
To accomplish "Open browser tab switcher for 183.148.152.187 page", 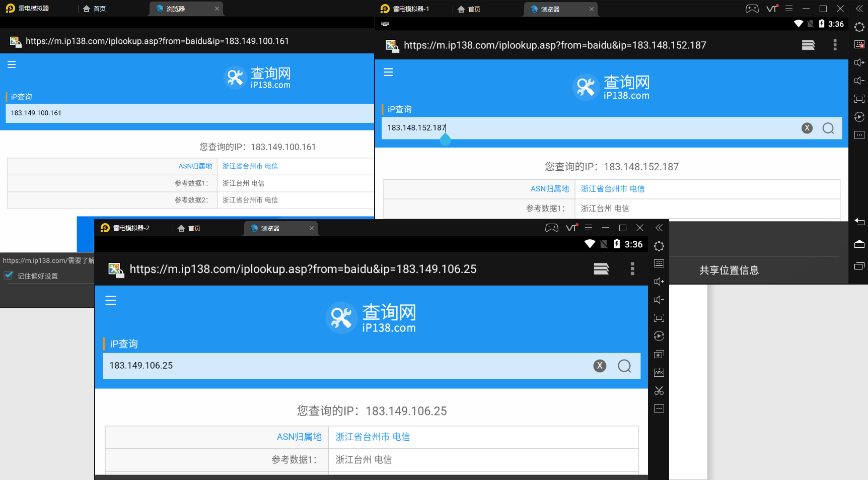I will (808, 45).
